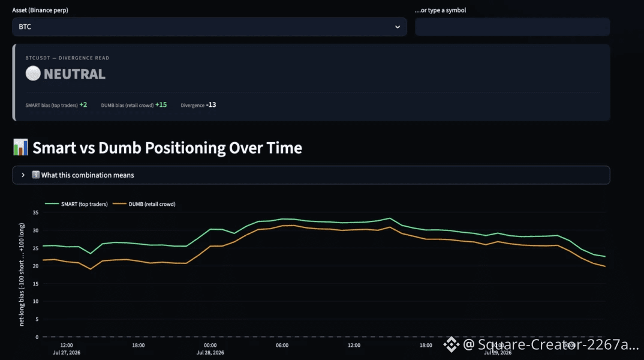
Task: Open the Asset (Binance perp) BTC dropdown
Action: [209, 27]
